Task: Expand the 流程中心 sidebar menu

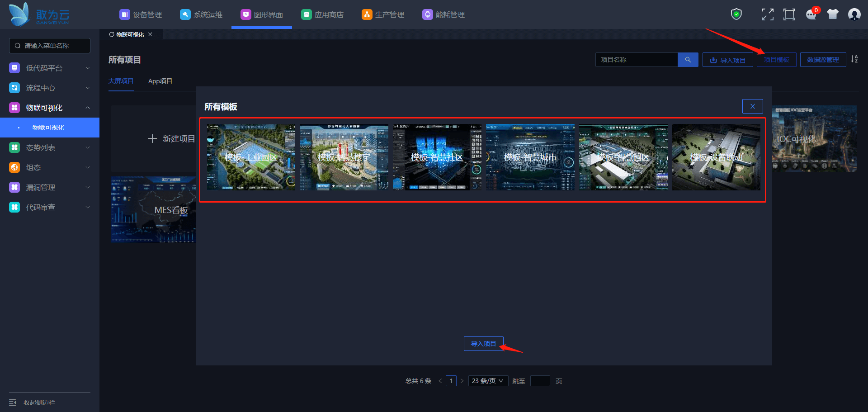Action: click(49, 88)
